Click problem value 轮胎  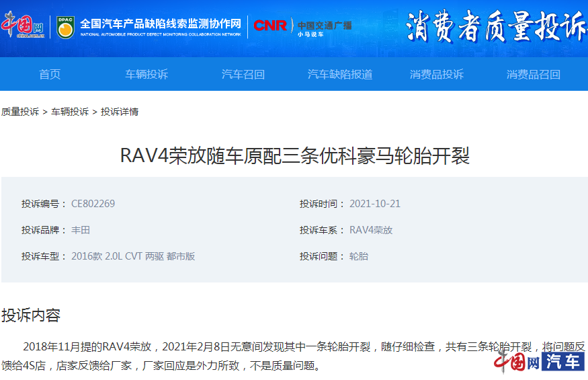tap(359, 256)
